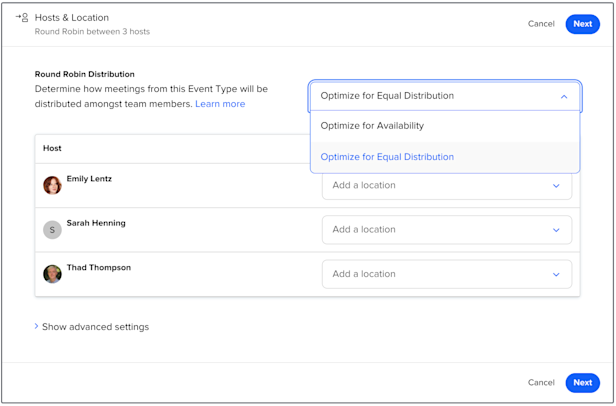Click chevron in Sarah Henning's location field
The image size is (616, 406).
click(x=556, y=230)
